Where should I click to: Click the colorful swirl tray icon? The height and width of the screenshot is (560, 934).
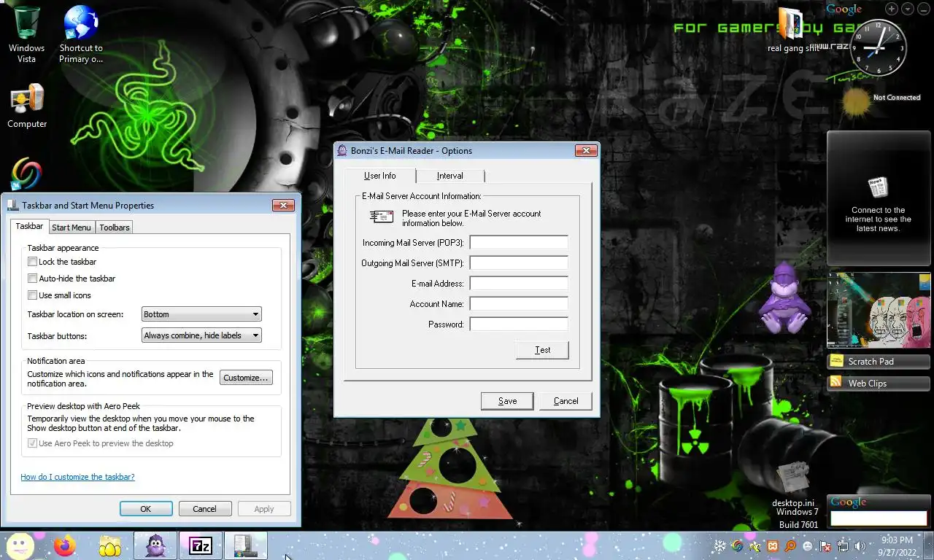pyautogui.click(x=737, y=546)
